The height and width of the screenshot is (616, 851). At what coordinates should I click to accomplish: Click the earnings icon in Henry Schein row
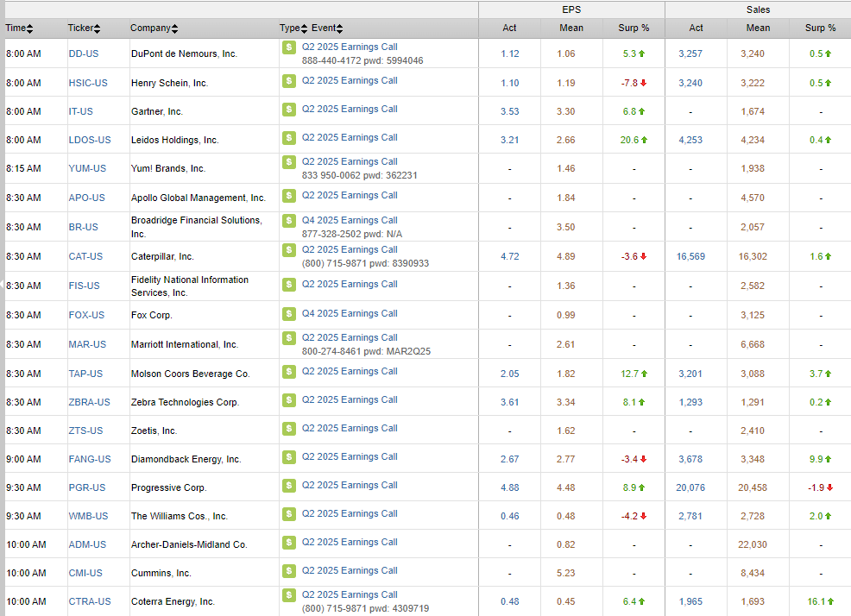coord(289,81)
